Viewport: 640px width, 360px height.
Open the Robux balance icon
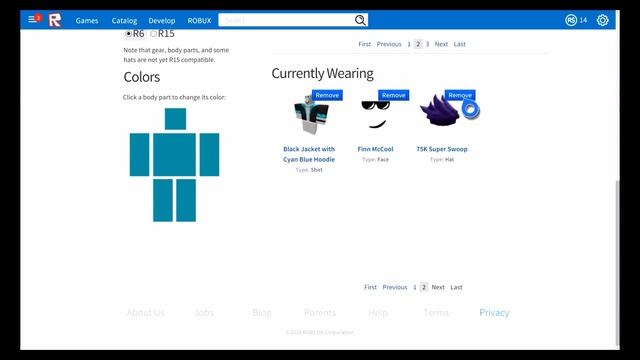pos(571,20)
